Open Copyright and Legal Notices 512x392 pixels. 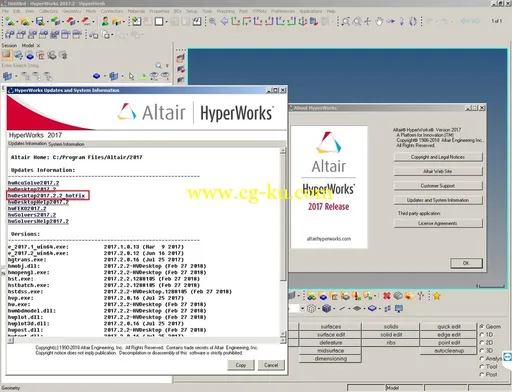[438, 157]
